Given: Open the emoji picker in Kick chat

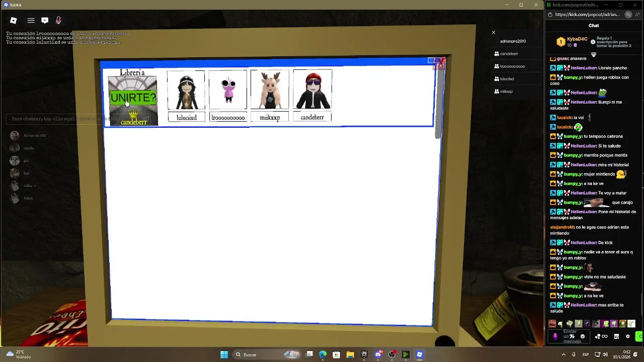Looking at the screenshot, I should [583, 336].
